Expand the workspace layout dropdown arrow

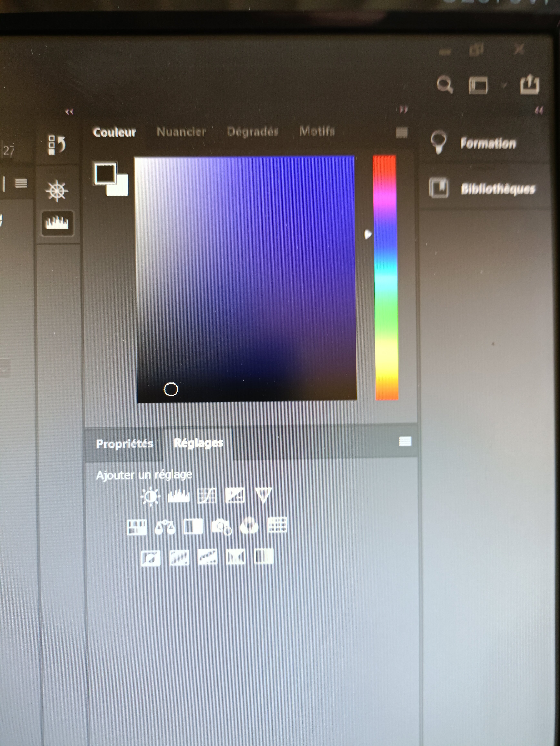click(x=504, y=85)
